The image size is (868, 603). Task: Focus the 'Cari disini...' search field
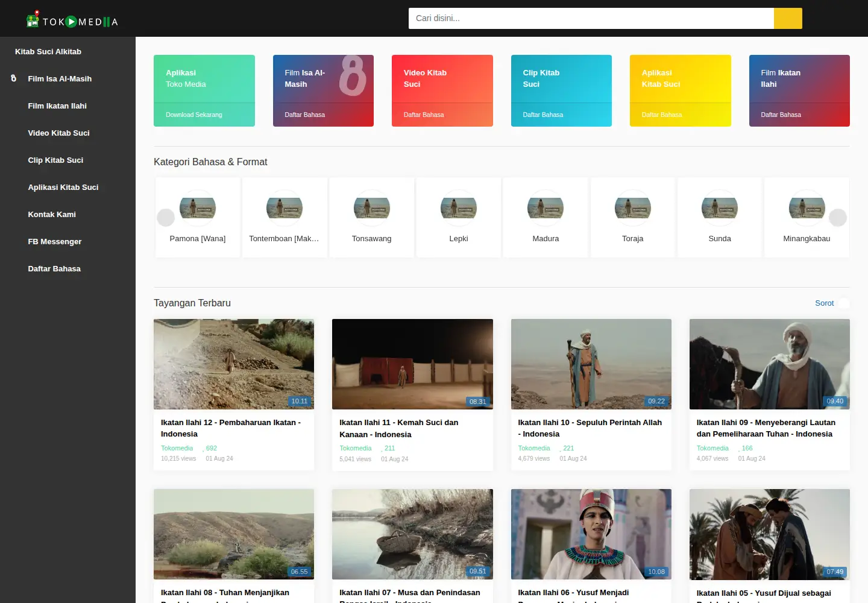tap(591, 18)
